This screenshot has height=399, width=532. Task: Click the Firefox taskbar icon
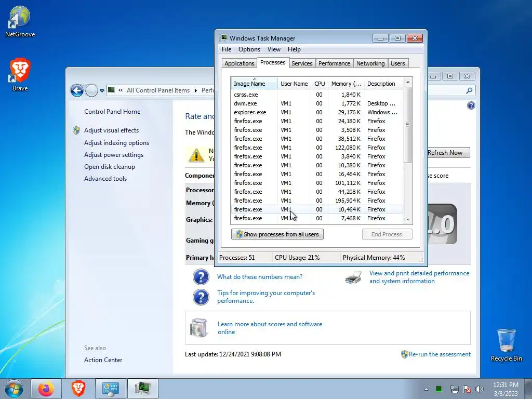click(46, 389)
